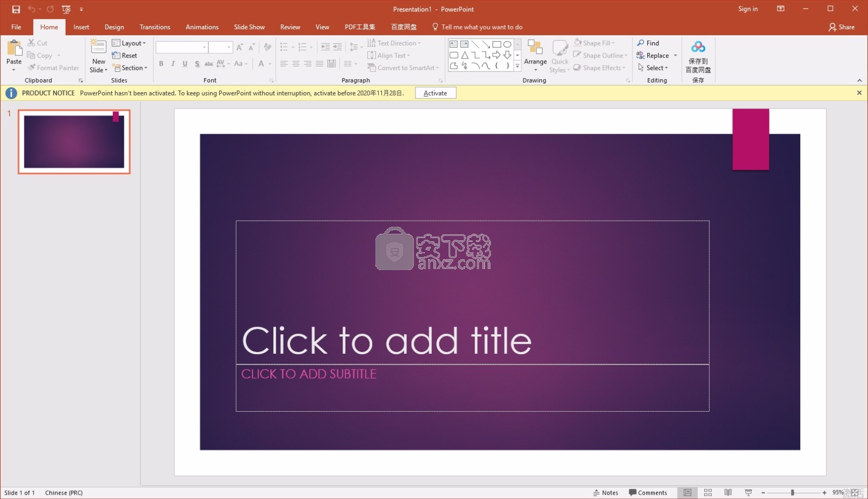Toggle Normal view in status bar
This screenshot has width=868, height=499.
[687, 492]
